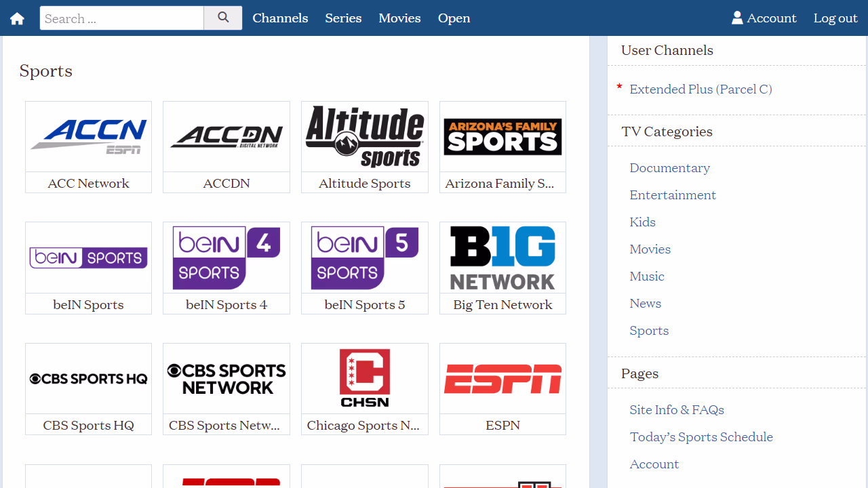Log out of the site
Viewport: 868px width, 488px height.
(x=835, y=18)
